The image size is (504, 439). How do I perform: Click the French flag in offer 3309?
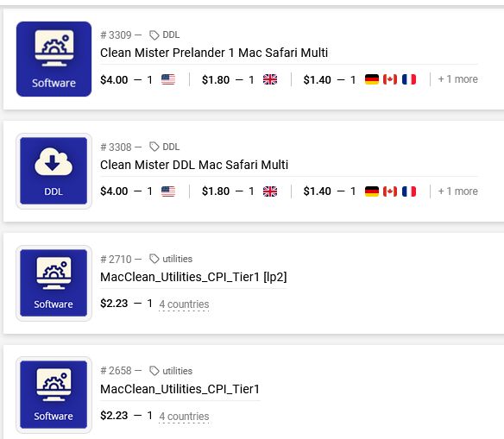409,79
